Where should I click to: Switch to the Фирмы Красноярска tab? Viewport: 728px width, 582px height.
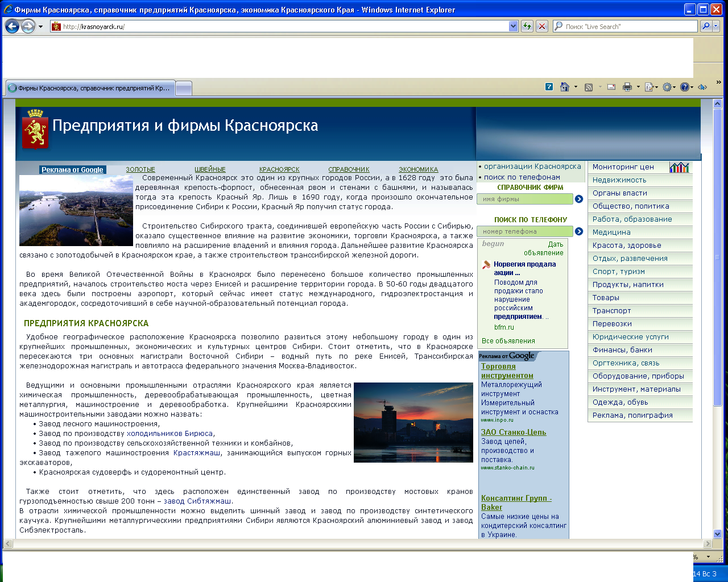click(x=88, y=88)
